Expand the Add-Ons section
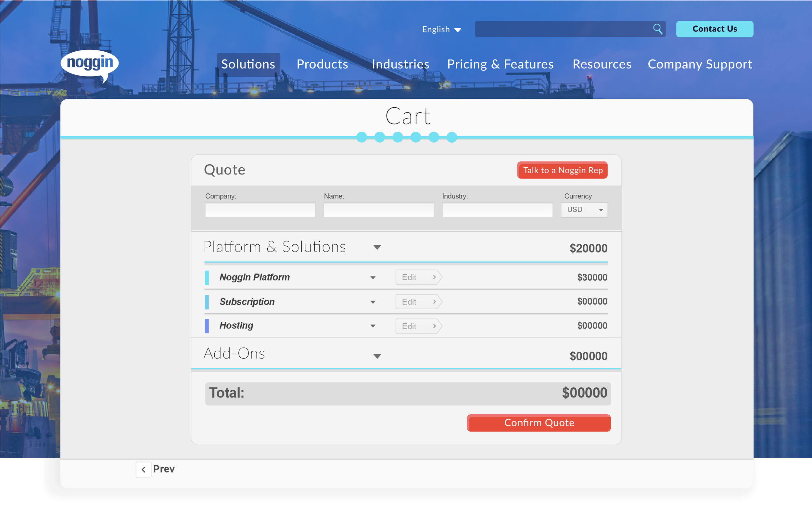 coord(377,356)
